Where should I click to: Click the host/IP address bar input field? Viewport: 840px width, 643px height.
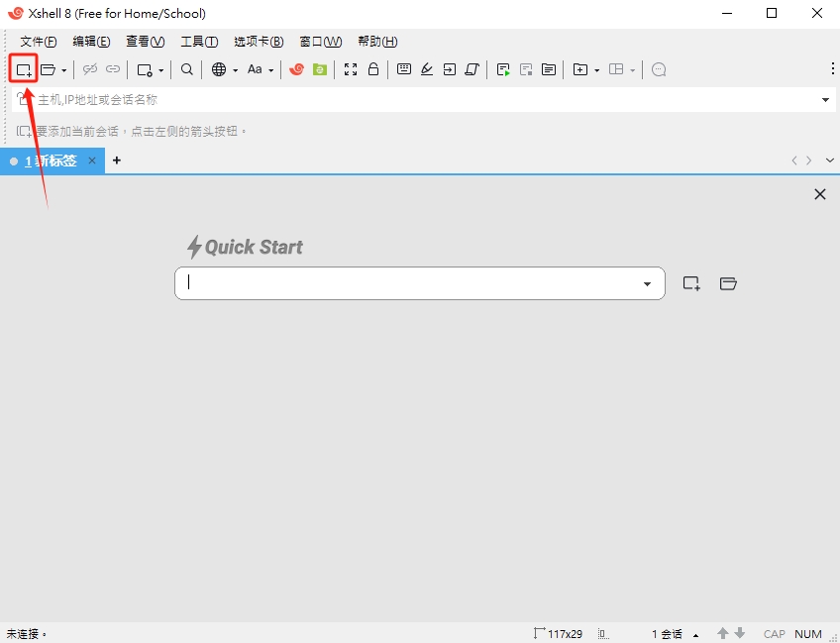click(x=423, y=100)
